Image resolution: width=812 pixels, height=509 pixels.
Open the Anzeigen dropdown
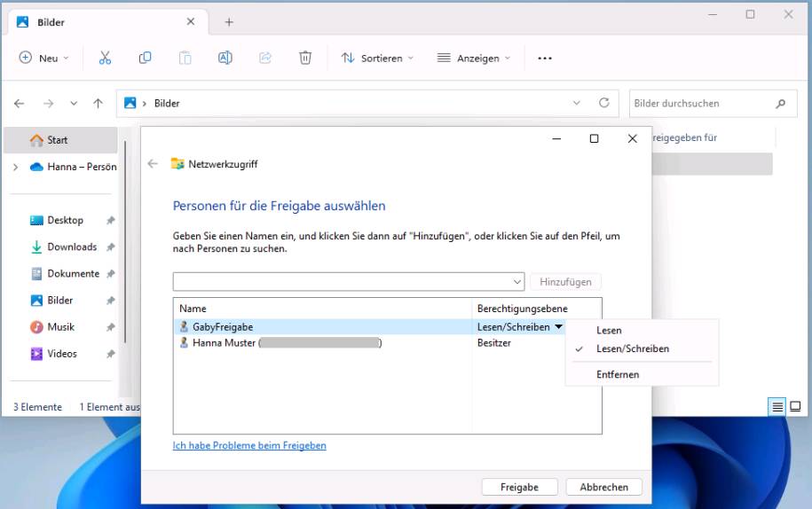474,59
